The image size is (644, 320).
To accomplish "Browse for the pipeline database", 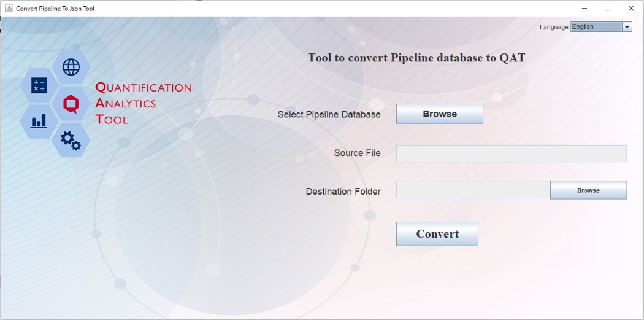I will point(440,114).
